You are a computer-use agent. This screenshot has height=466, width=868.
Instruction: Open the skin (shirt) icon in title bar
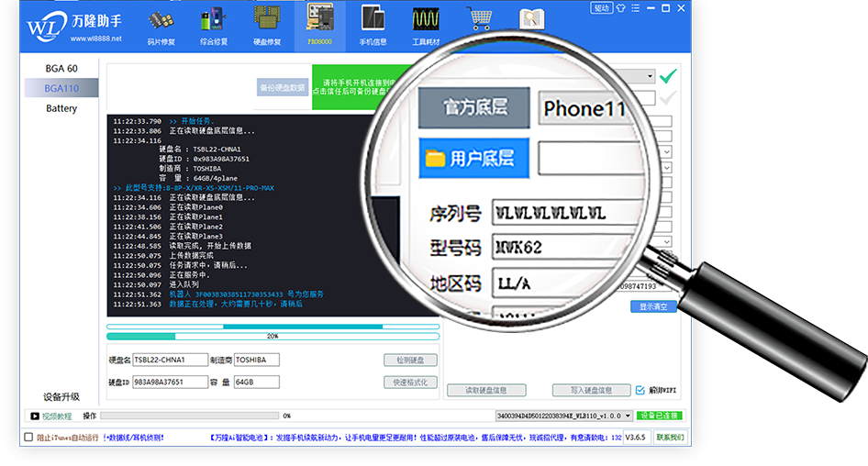coord(620,7)
